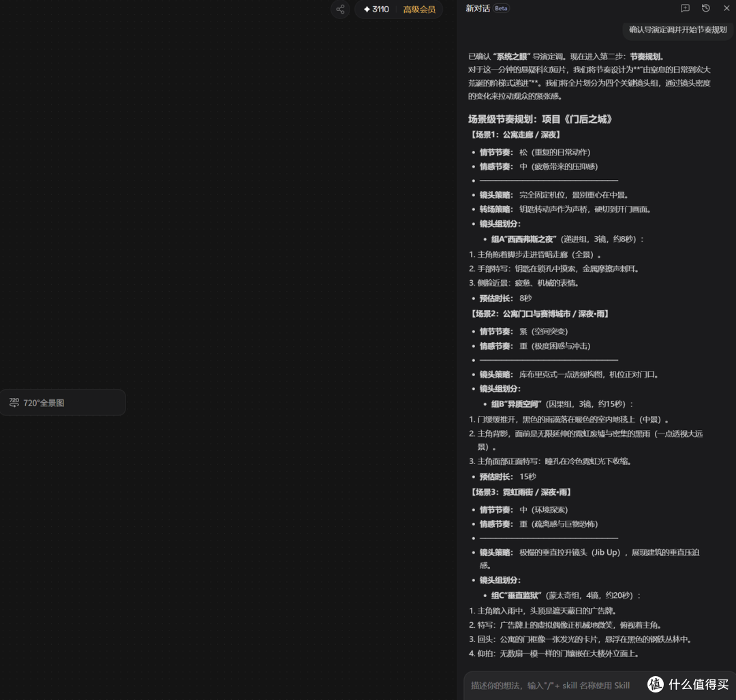Close the chat panel with the X icon
Image resolution: width=736 pixels, height=700 pixels.
tap(726, 8)
